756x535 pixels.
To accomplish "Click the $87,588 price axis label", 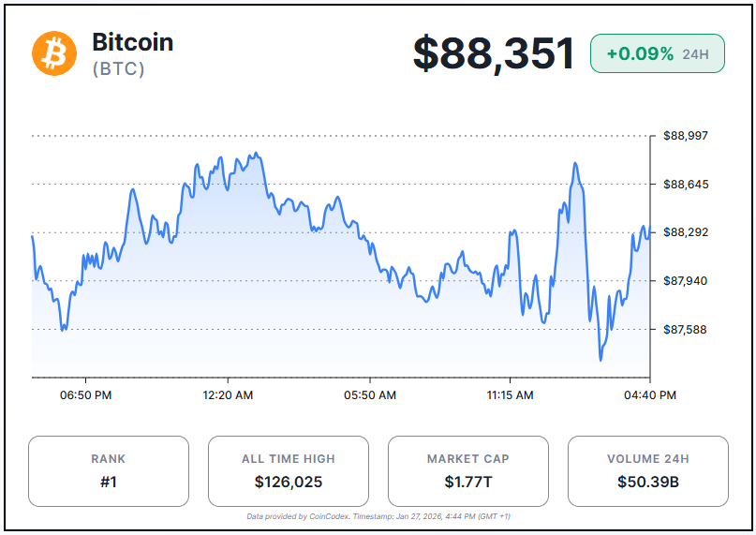I will [686, 330].
